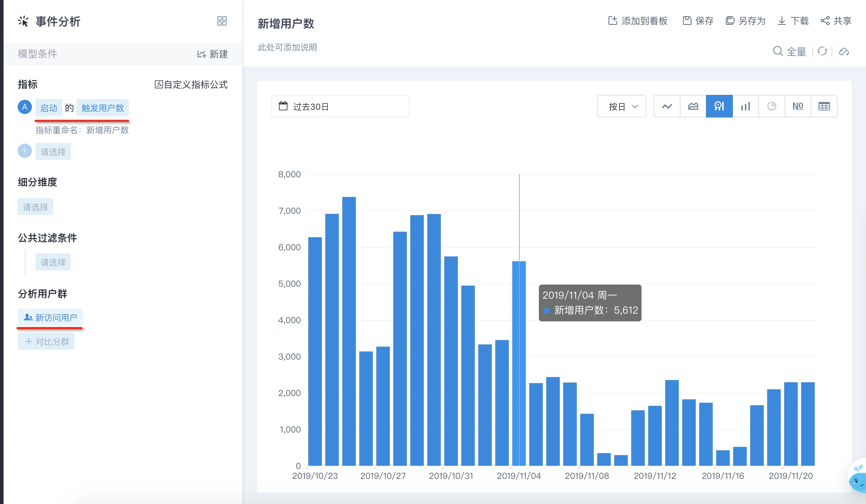Viewport: 866px width, 504px height.
Task: Add a 对比分群 comparison group
Action: (46, 342)
